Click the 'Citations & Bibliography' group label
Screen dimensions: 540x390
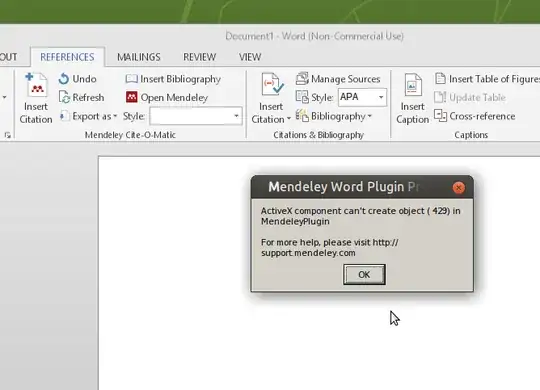click(319, 135)
